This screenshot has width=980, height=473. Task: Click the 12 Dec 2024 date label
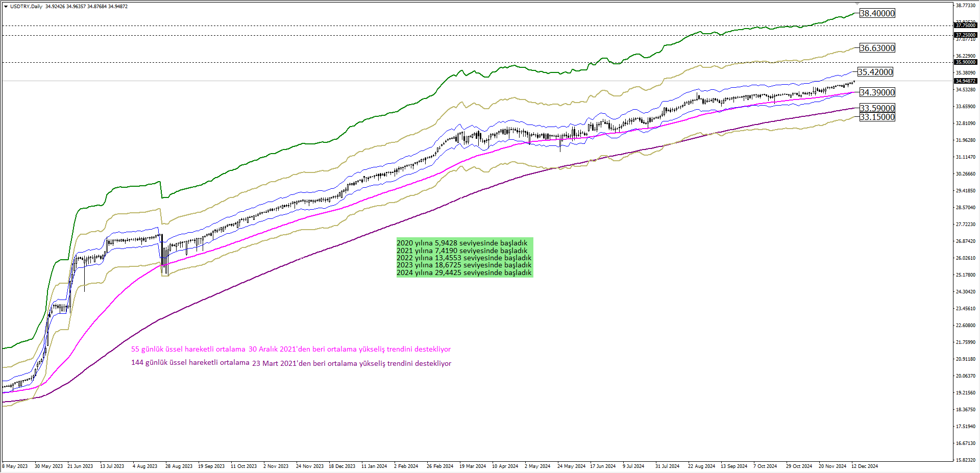[865, 466]
